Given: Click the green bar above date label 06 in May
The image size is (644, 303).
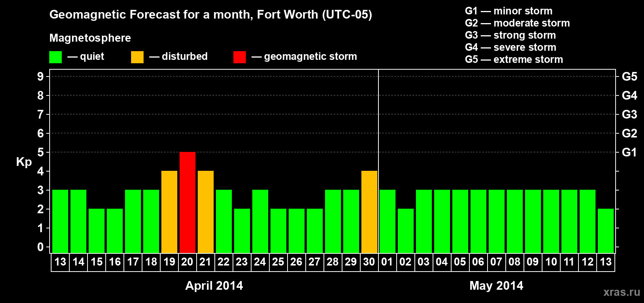Looking at the screenshot, I should click(478, 221).
